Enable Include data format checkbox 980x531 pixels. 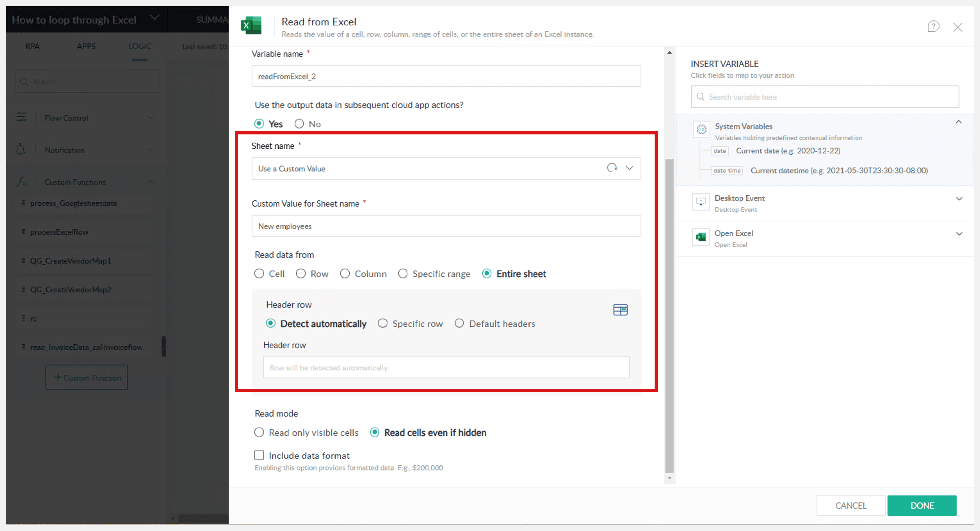pos(259,455)
